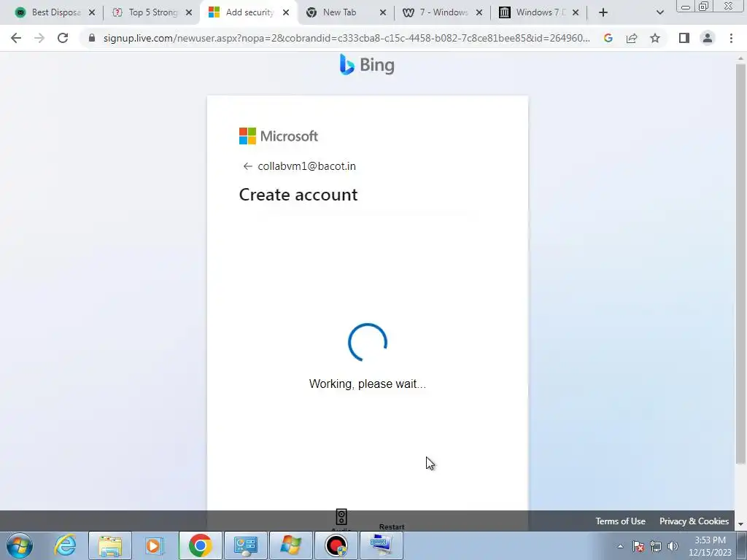Click the address bar URL field
Image resolution: width=747 pixels, height=560 pixels.
(x=347, y=38)
